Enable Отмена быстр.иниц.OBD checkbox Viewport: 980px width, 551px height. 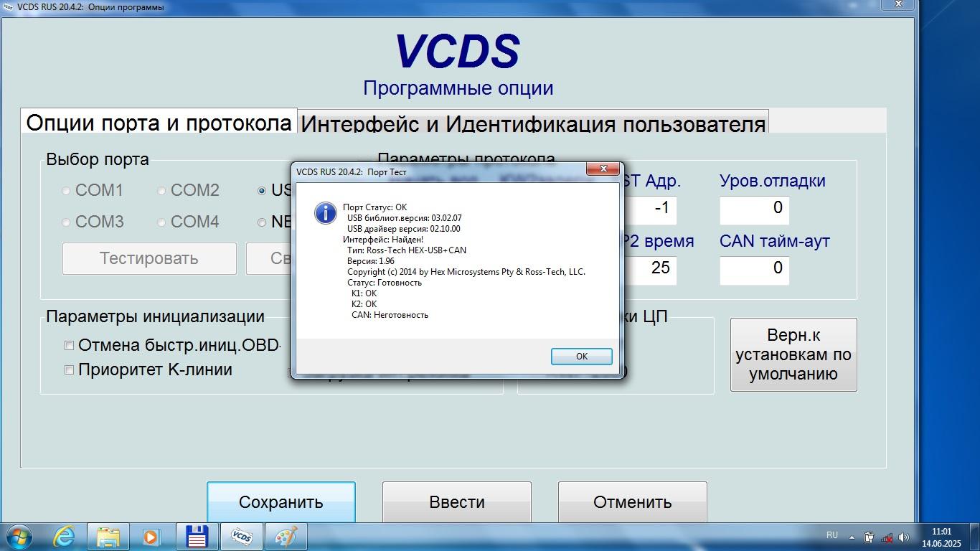(x=70, y=346)
